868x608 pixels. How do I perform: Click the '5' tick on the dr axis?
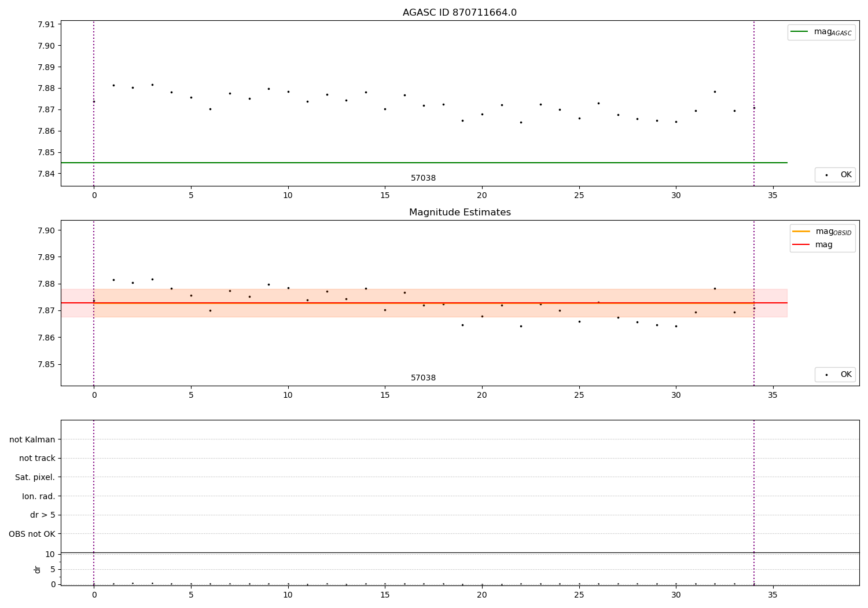[x=53, y=569]
